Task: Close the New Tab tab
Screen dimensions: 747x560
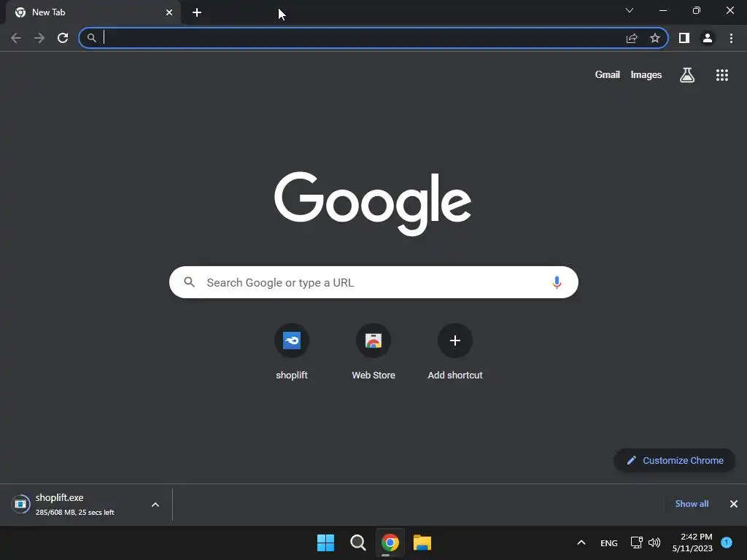Action: [x=169, y=12]
